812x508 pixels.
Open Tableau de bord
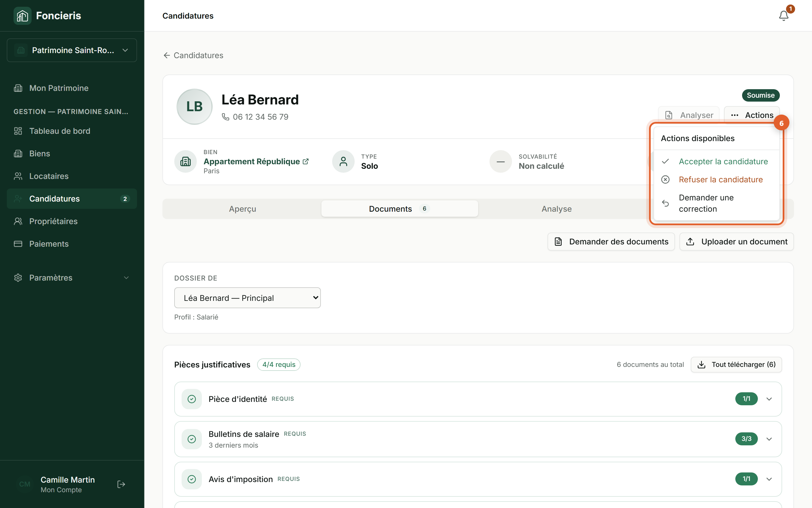point(72,131)
